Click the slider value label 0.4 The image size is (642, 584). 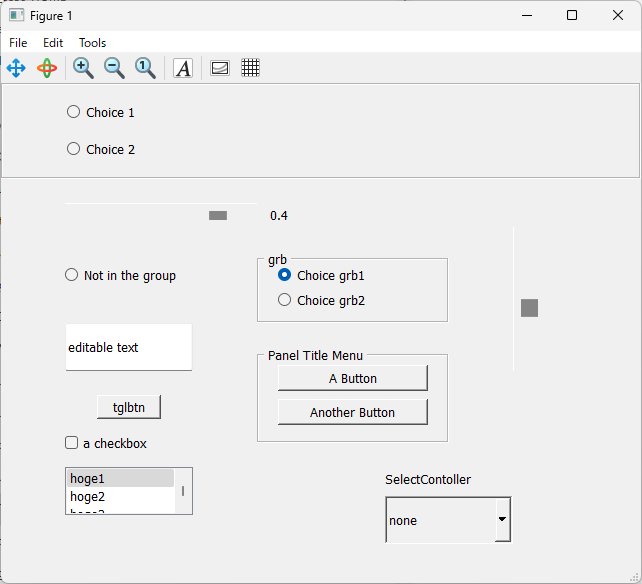click(x=279, y=215)
